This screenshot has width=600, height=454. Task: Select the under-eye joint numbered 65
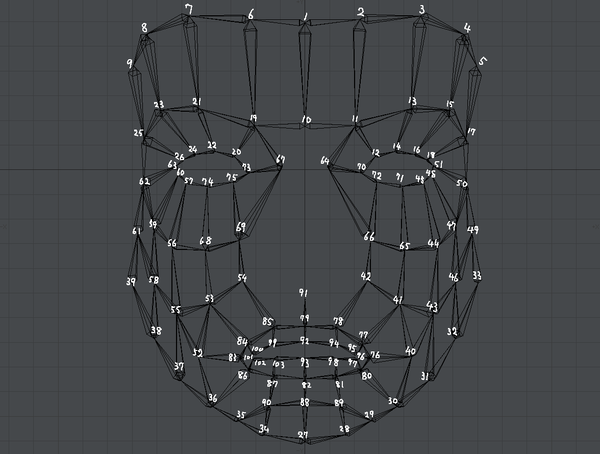(404, 246)
